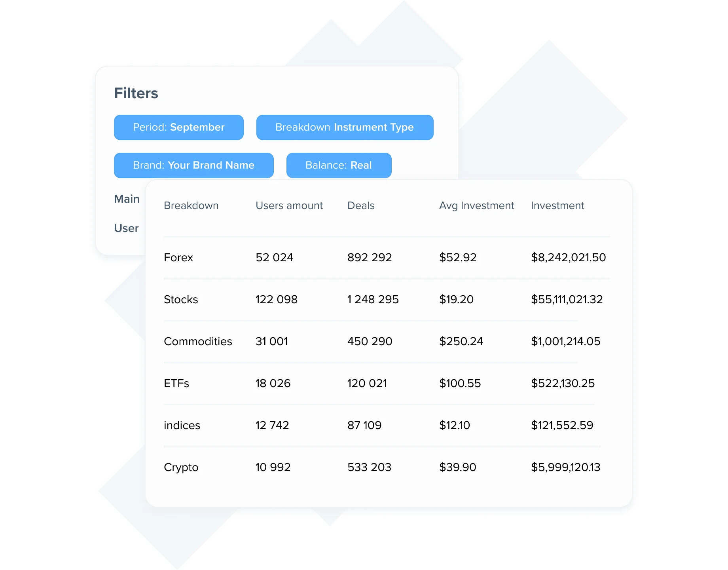728x570 pixels.
Task: Click Stocks avg investment $19.20
Action: pos(456,299)
